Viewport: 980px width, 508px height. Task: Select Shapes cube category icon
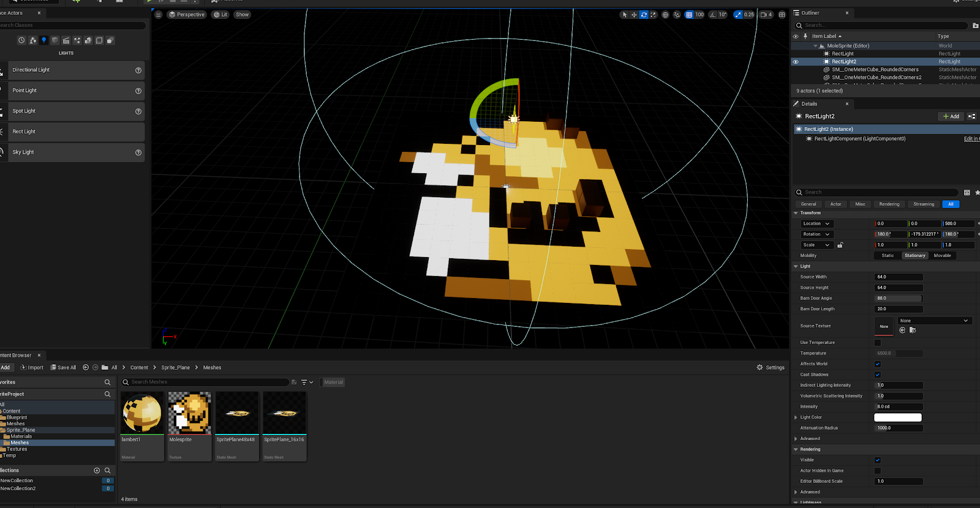coord(55,40)
